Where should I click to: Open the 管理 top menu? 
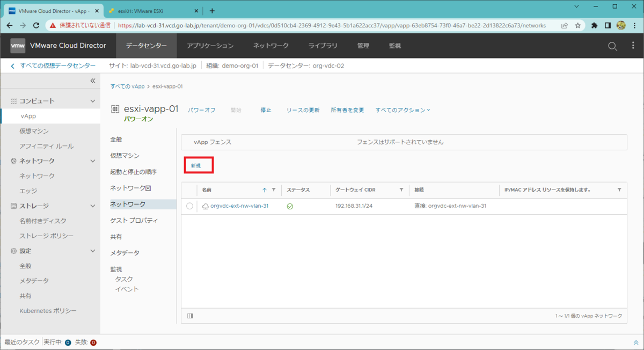tap(363, 46)
